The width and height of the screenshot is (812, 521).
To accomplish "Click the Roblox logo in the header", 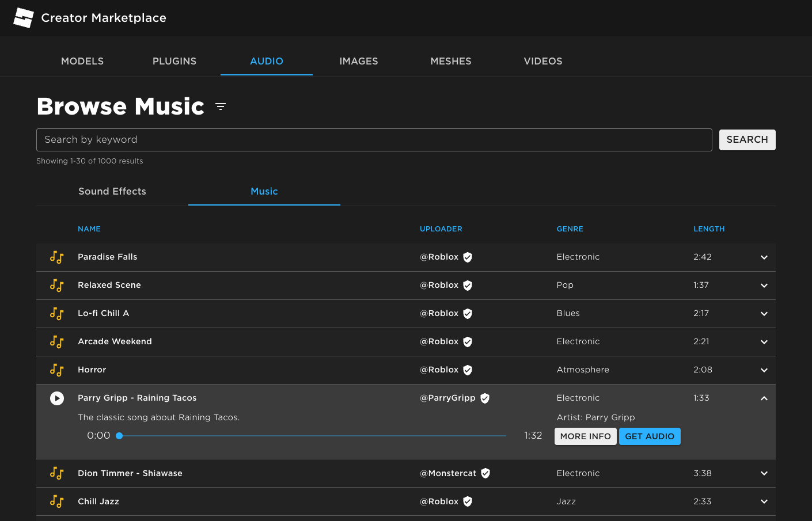I will [24, 18].
